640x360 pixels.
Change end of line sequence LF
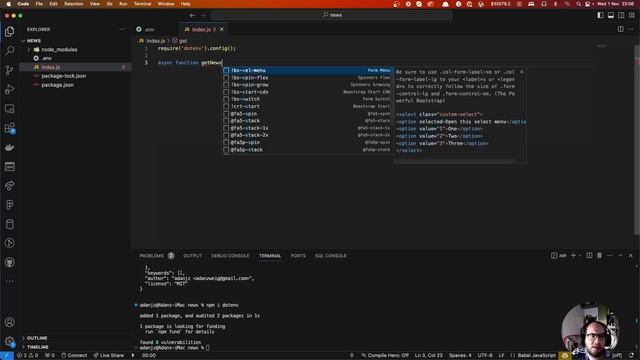(x=501, y=356)
